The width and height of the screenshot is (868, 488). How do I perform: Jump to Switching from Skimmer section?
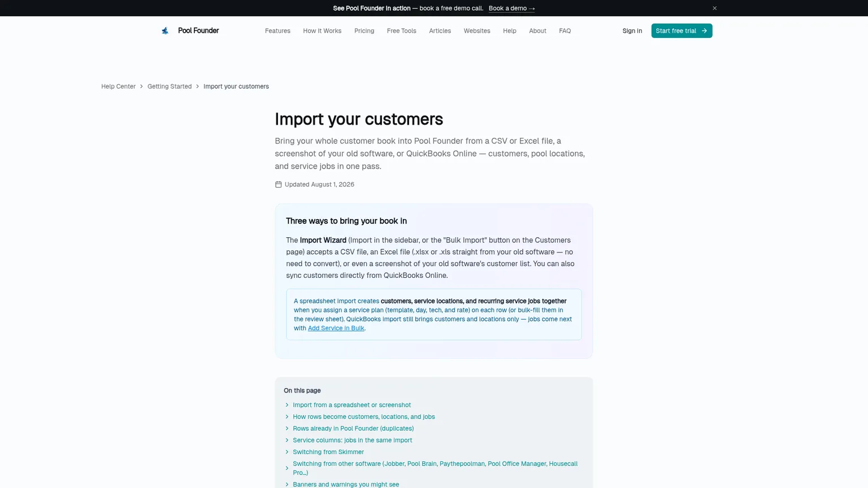[328, 452]
